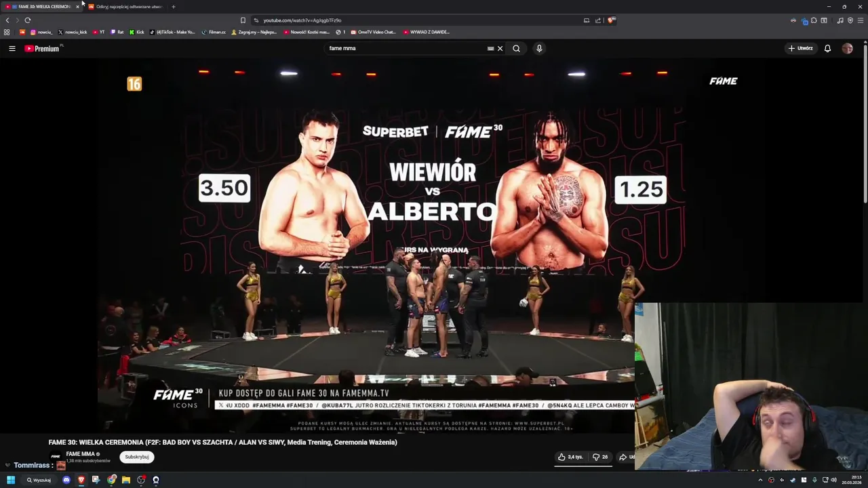The height and width of the screenshot is (488, 868).
Task: Click the 'Wyszukaj' taskbar search box
Action: point(39,480)
